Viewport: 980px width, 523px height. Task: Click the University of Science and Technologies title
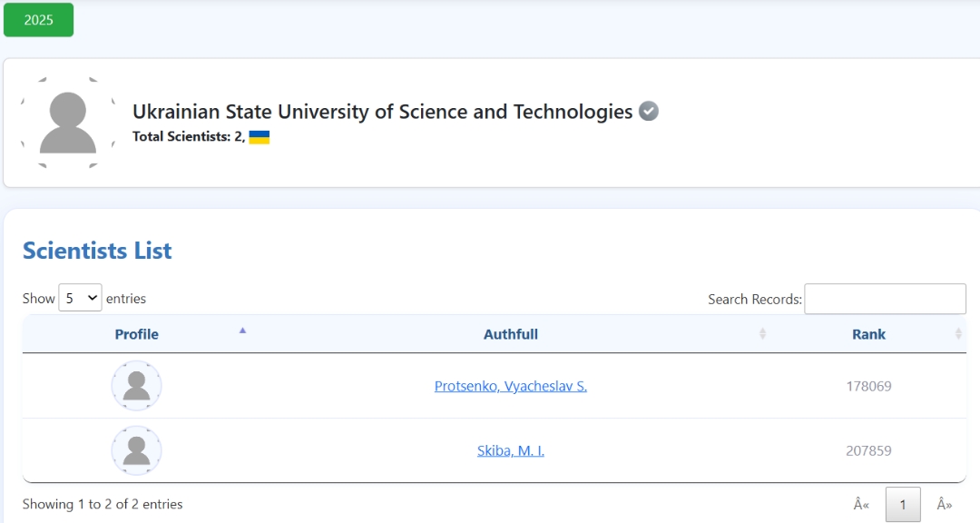(x=382, y=112)
